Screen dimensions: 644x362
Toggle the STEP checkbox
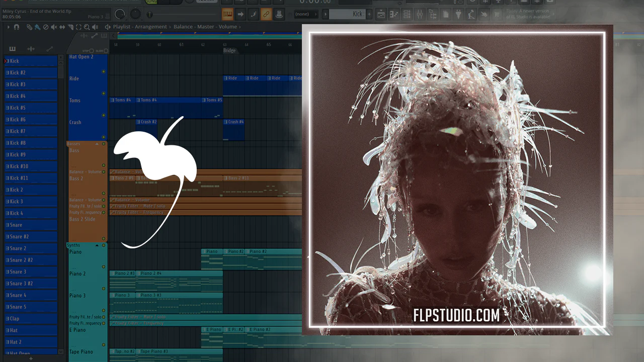pos(92,51)
